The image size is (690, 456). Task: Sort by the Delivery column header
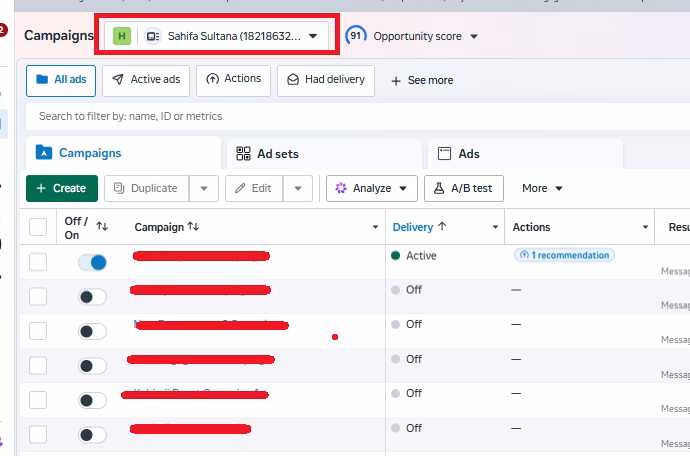[x=419, y=227]
